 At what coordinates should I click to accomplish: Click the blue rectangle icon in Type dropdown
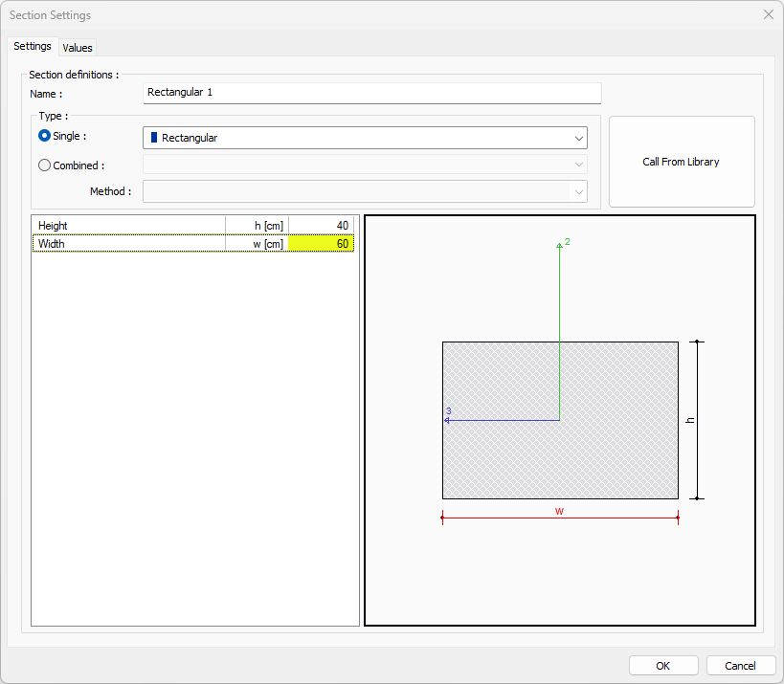(x=154, y=138)
